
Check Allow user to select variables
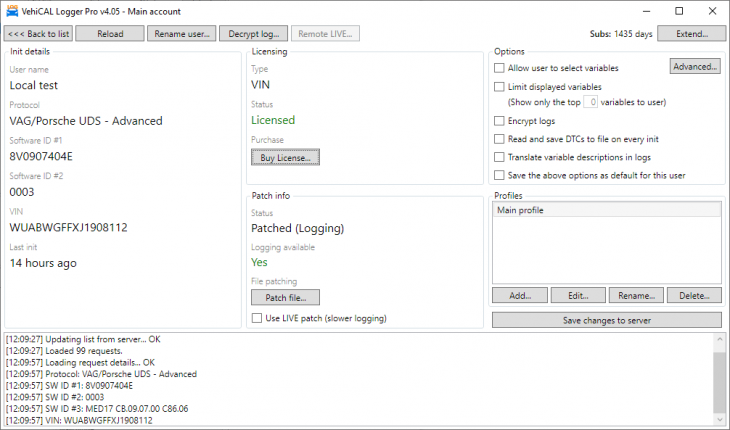(500, 68)
